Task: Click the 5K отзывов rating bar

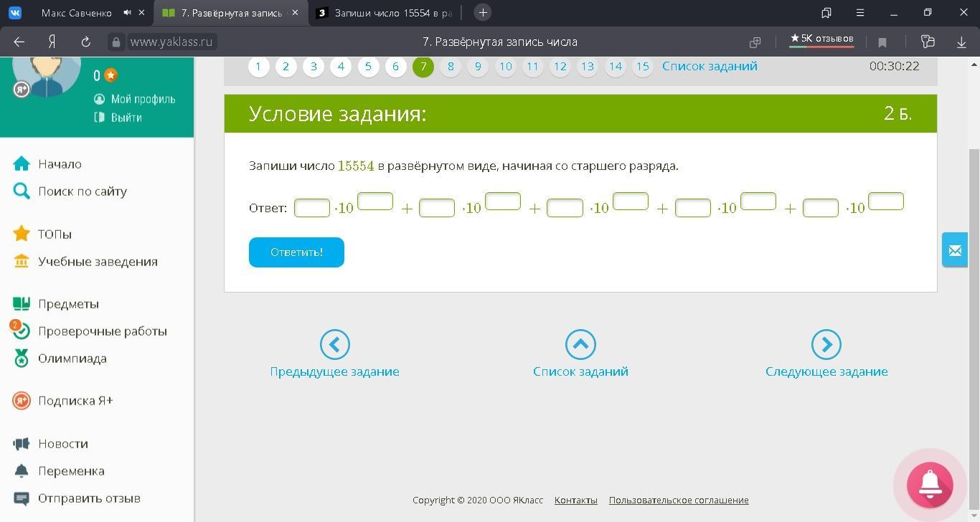Action: [821, 39]
